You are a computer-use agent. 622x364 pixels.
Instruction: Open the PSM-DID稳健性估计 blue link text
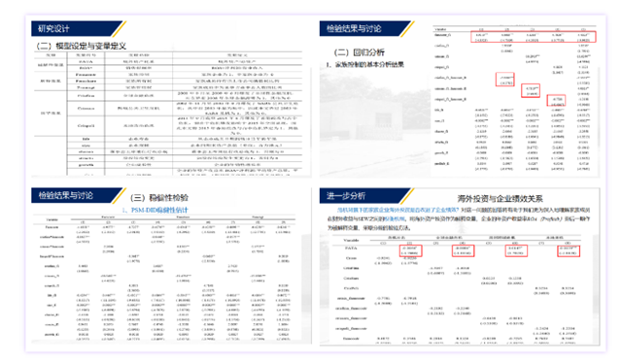pyautogui.click(x=155, y=210)
